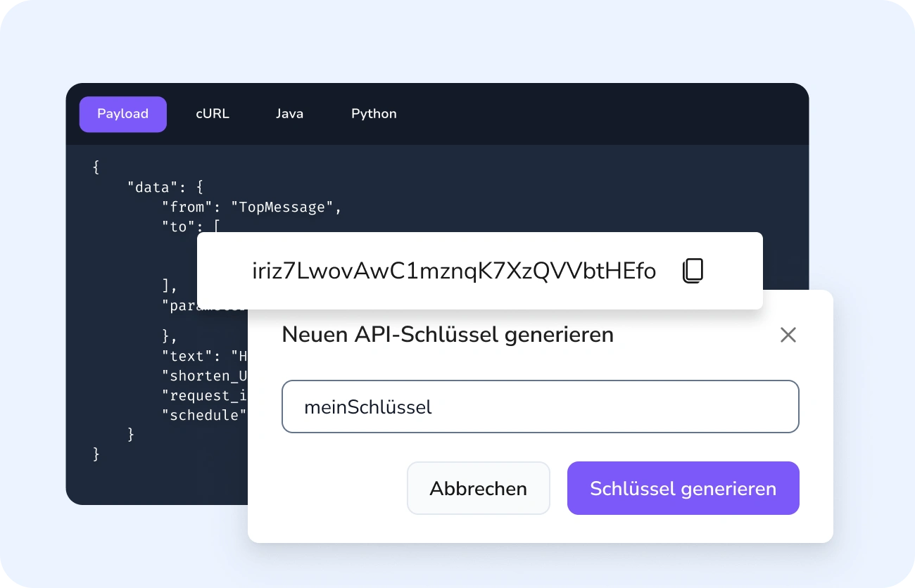The image size is (915, 588).
Task: Focus the meinSchlüssel name input field
Action: coord(540,407)
